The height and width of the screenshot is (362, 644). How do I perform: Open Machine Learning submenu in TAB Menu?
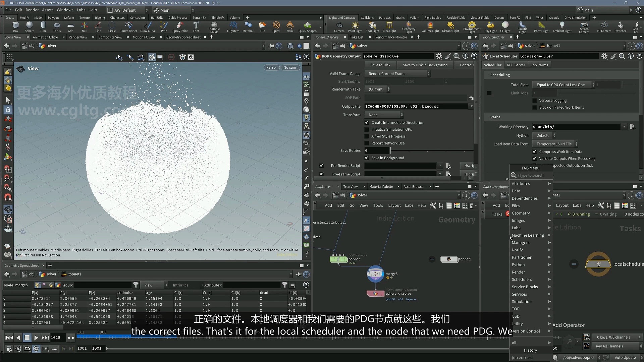click(x=531, y=235)
